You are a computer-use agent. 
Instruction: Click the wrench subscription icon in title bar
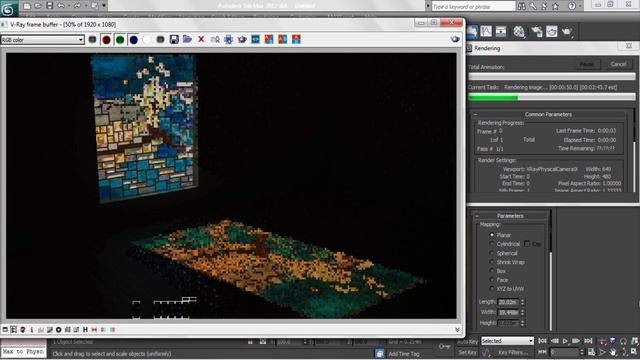point(533,6)
